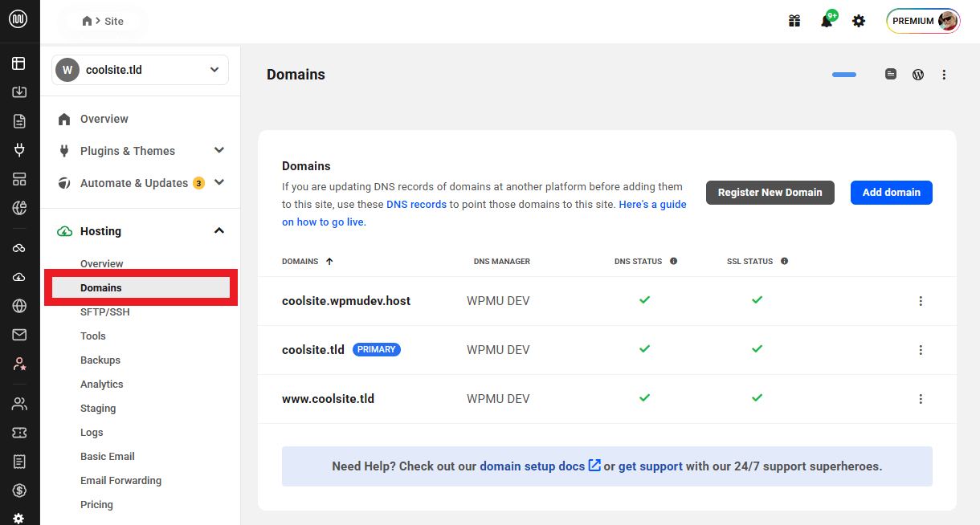Open the domain setup docs link
Image resolution: width=980 pixels, height=525 pixels.
tap(540, 466)
